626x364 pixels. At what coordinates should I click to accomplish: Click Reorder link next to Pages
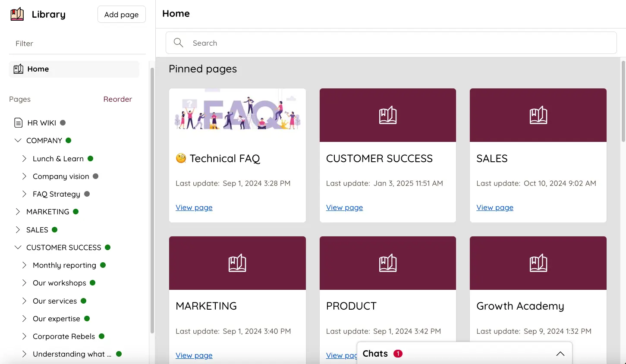point(117,99)
